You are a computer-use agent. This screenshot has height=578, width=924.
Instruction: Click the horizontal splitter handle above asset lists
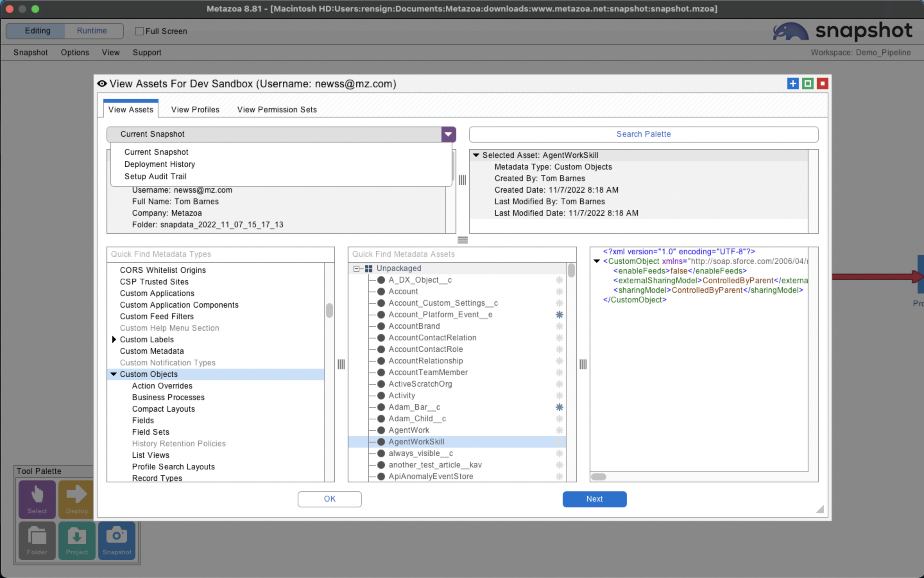[x=462, y=240]
